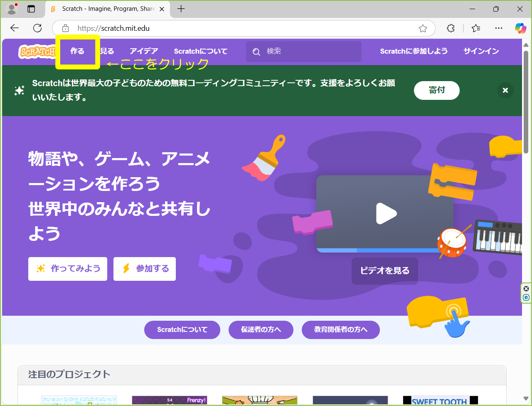Open the favorites list icon
The width and height of the screenshot is (532, 406).
(476, 28)
